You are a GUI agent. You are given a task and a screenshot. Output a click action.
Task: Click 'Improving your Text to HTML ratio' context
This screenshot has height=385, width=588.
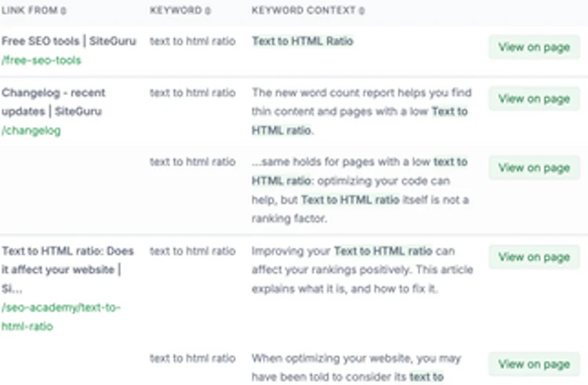click(x=362, y=270)
